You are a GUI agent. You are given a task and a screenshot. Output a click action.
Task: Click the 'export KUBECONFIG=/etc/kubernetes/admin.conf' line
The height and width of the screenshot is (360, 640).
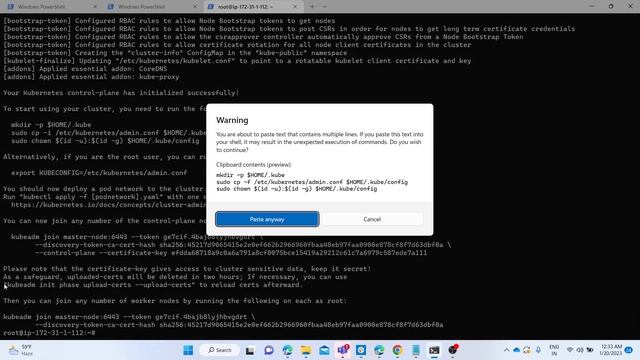(99, 173)
